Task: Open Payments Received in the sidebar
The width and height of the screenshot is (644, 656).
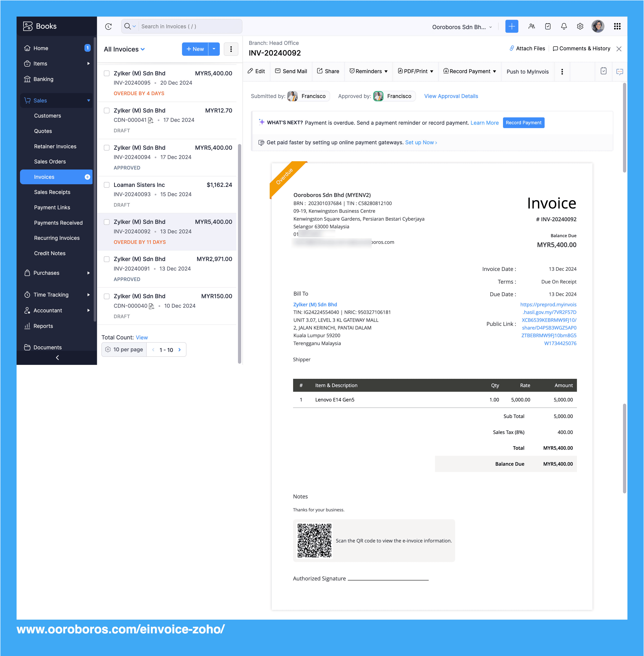Action: click(x=58, y=223)
